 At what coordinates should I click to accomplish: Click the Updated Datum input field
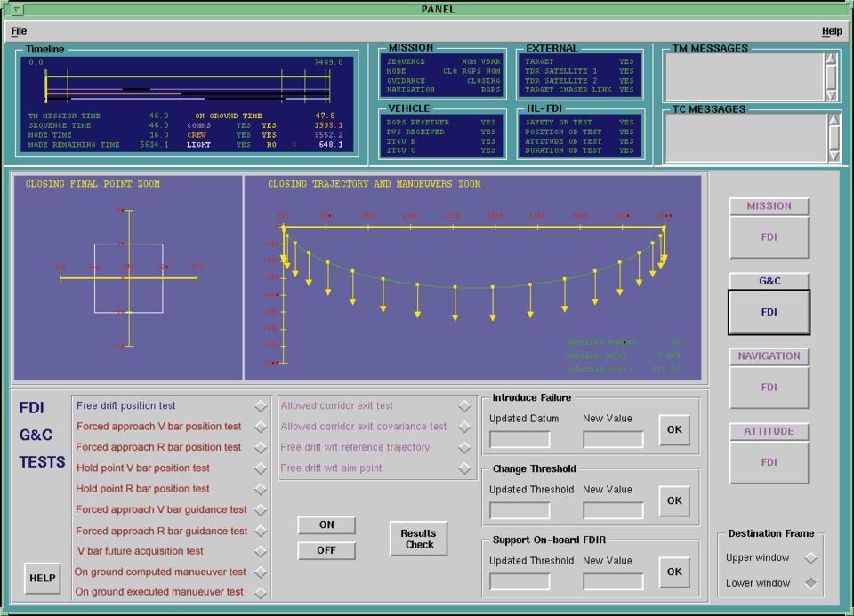(520, 439)
